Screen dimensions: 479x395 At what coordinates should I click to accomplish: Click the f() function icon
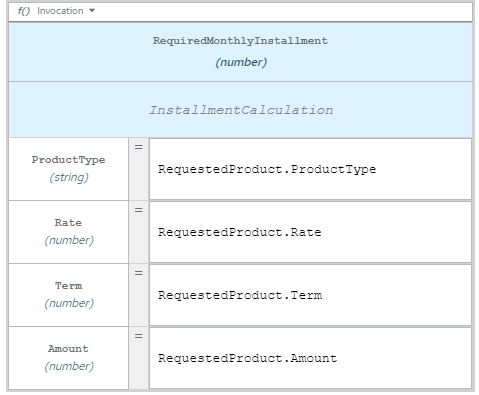(24, 11)
